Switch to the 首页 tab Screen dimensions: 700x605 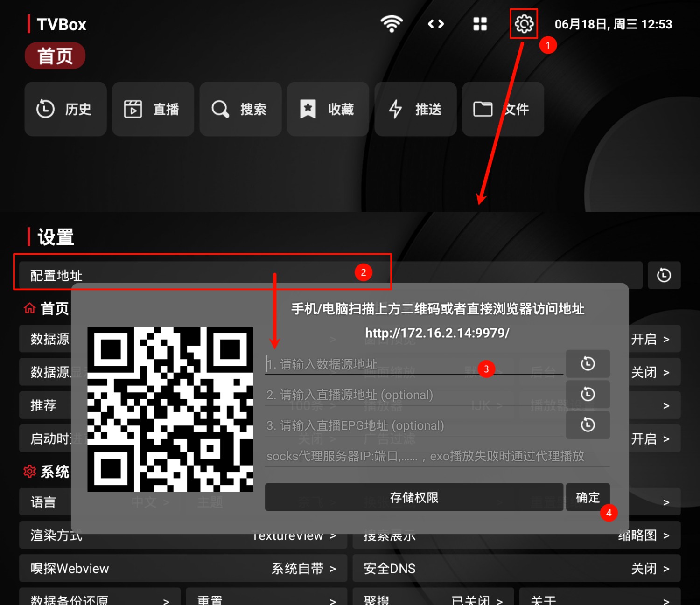(x=55, y=56)
